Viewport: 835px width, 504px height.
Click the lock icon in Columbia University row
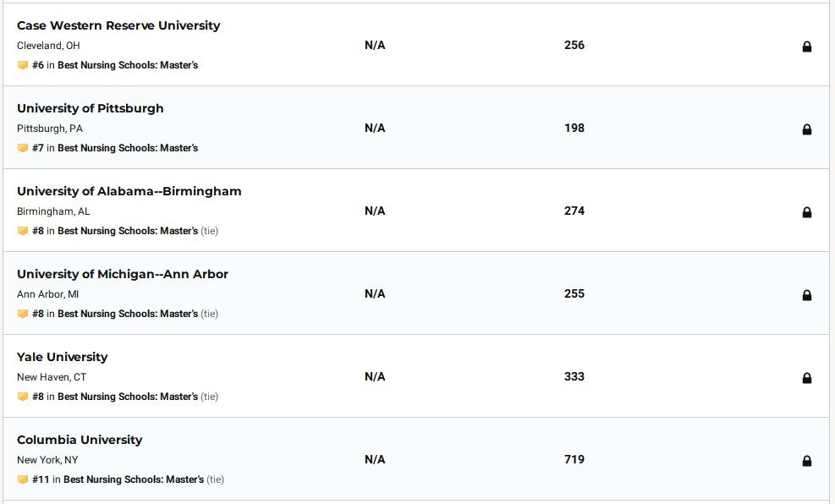[807, 461]
